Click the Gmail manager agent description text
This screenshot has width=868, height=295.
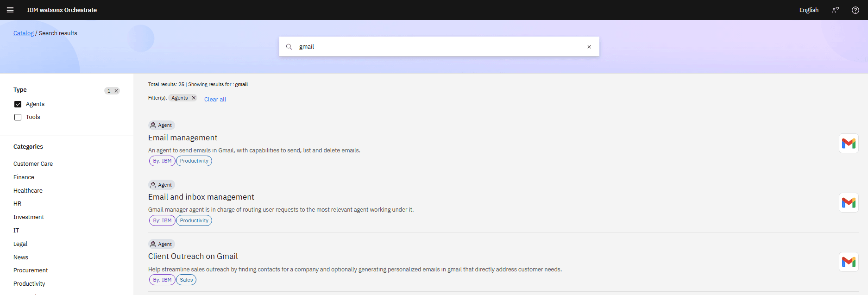(281, 210)
